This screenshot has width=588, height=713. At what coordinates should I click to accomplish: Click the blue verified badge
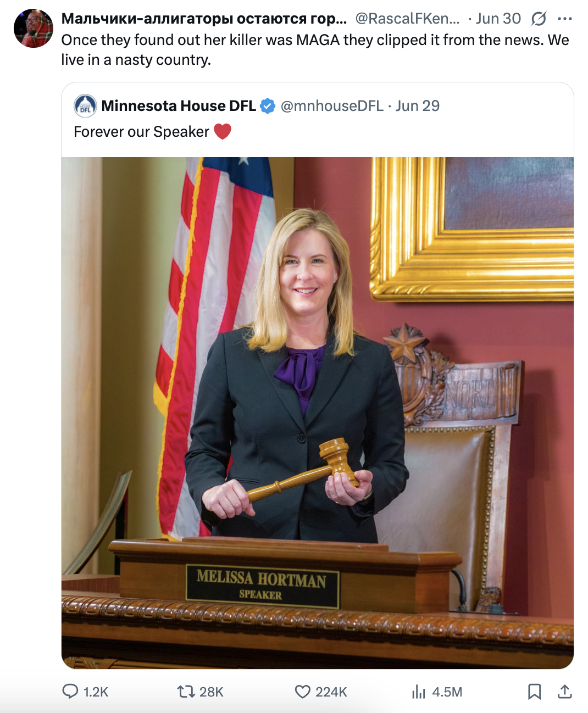pyautogui.click(x=267, y=105)
